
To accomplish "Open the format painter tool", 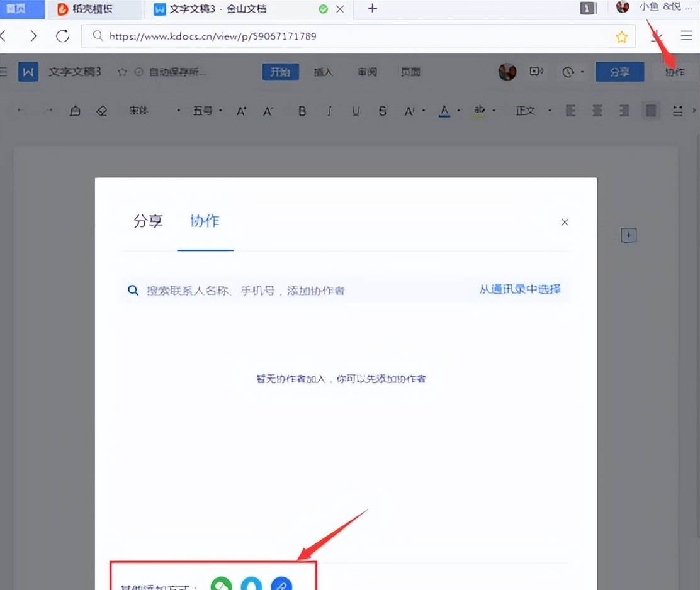I will point(75,110).
